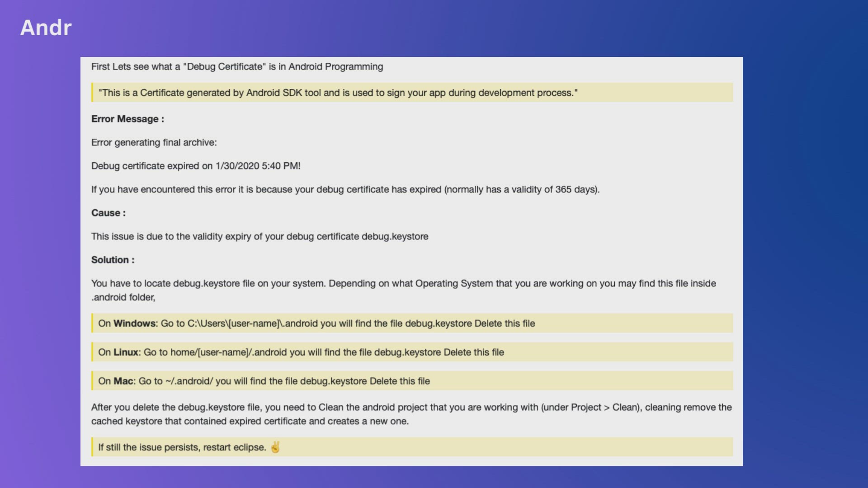Click the 'Error generating final archive:' line
868x488 pixels.
pyautogui.click(x=154, y=142)
